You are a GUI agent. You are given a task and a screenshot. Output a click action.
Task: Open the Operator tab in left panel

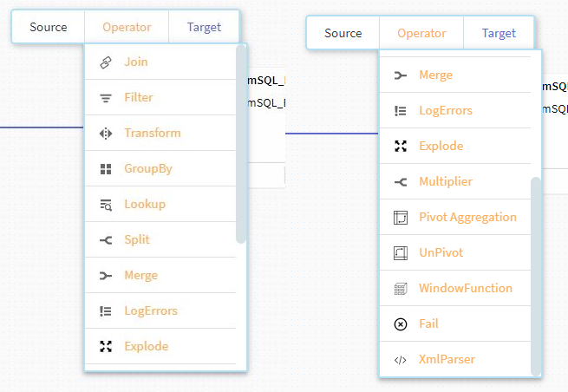pyautogui.click(x=127, y=27)
